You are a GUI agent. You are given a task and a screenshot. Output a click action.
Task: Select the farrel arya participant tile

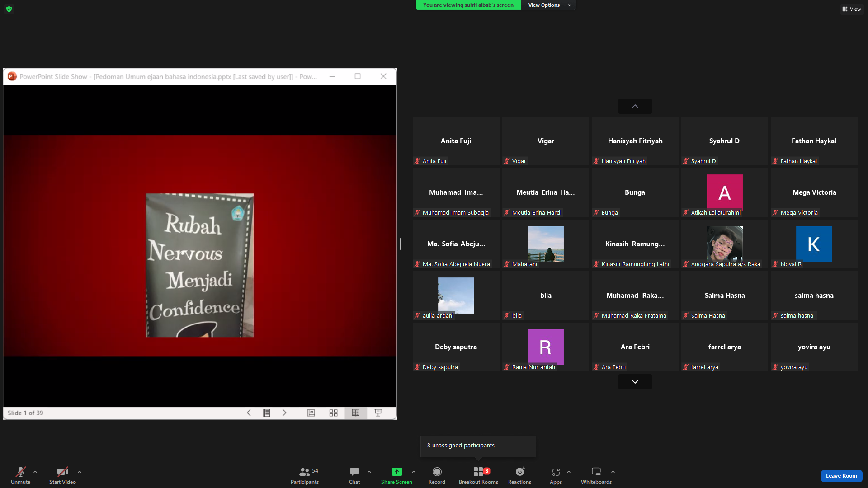[725, 347]
